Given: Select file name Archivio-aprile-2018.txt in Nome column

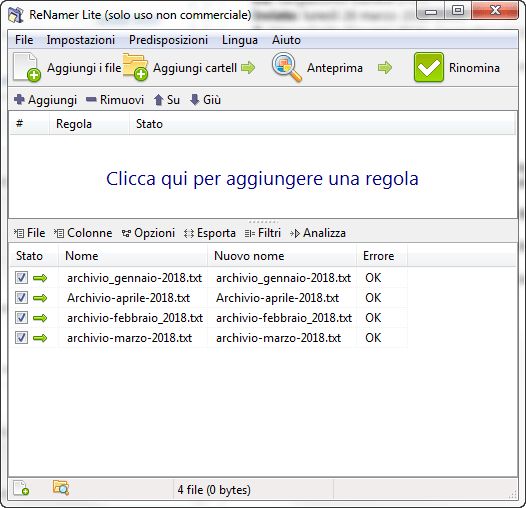Looking at the screenshot, I should (128, 298).
